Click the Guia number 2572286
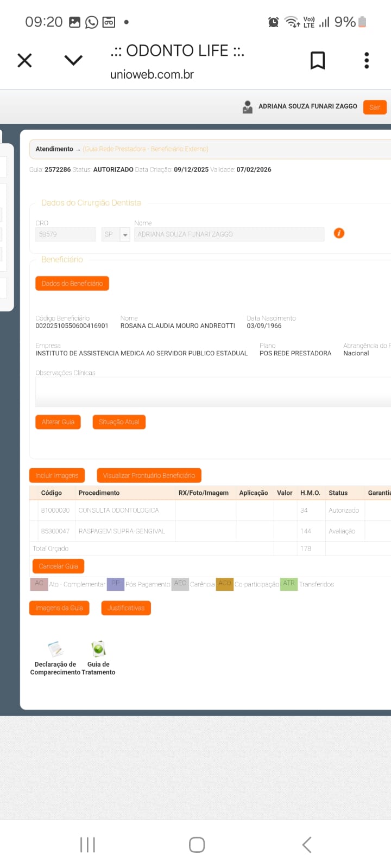 (58, 169)
